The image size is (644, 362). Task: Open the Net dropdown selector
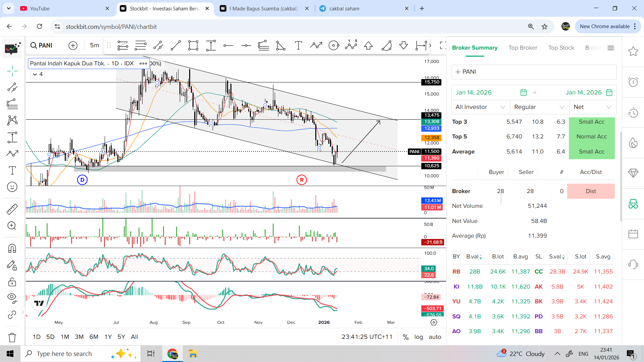coord(592,107)
